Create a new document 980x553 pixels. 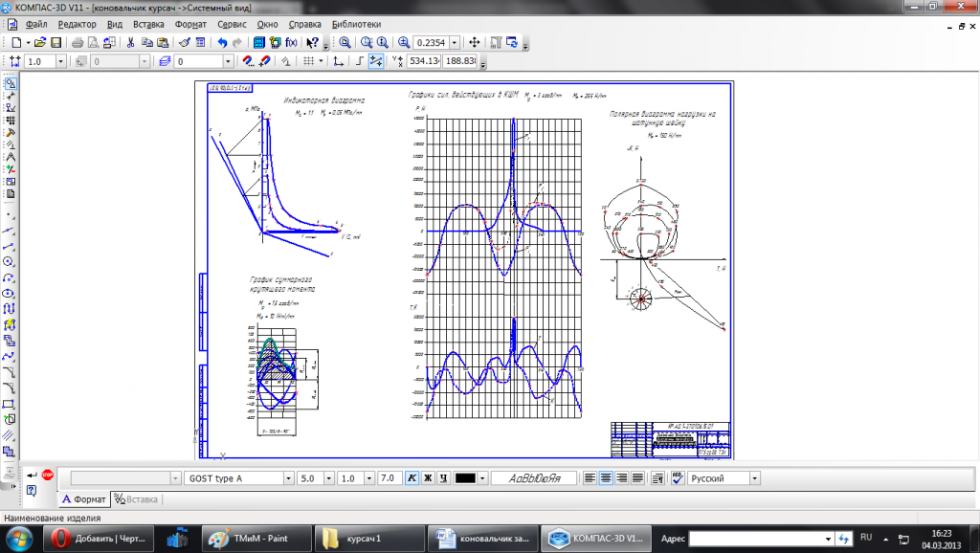pos(17,42)
